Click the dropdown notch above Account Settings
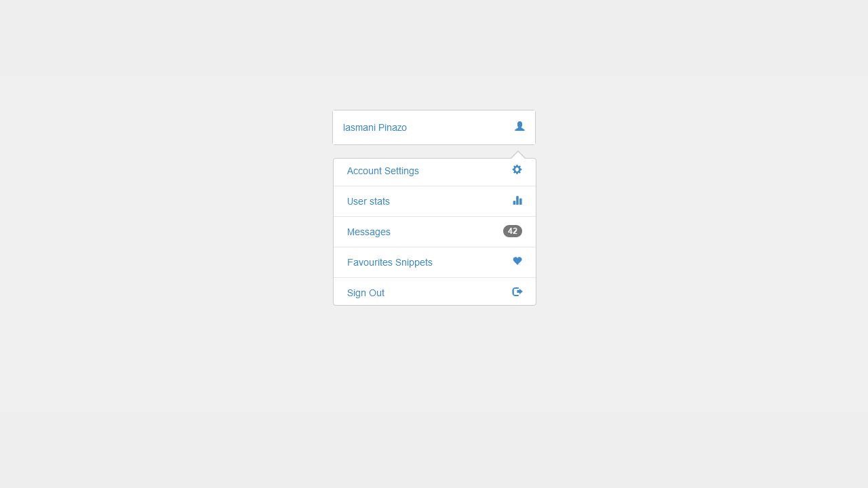 click(x=519, y=150)
